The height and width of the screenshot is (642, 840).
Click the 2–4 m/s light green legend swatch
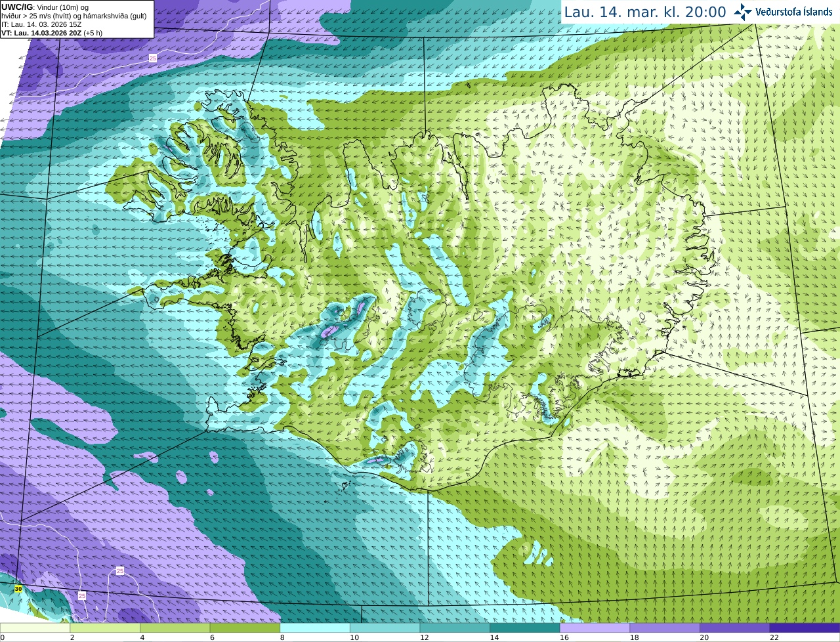click(x=105, y=628)
